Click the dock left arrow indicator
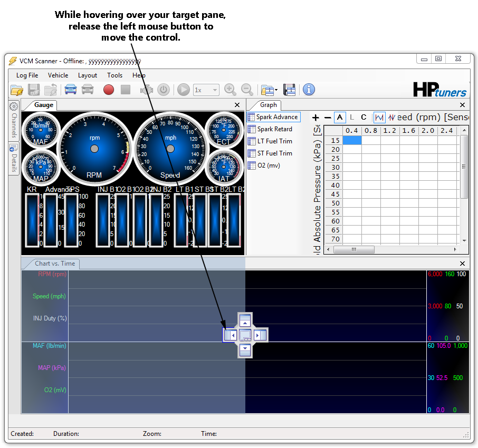 (230, 335)
